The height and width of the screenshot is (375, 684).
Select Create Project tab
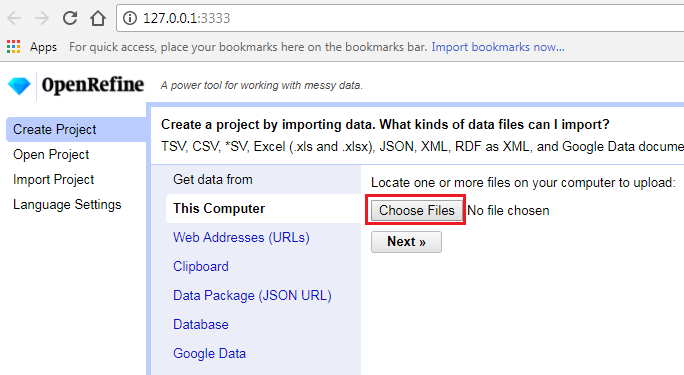76,130
